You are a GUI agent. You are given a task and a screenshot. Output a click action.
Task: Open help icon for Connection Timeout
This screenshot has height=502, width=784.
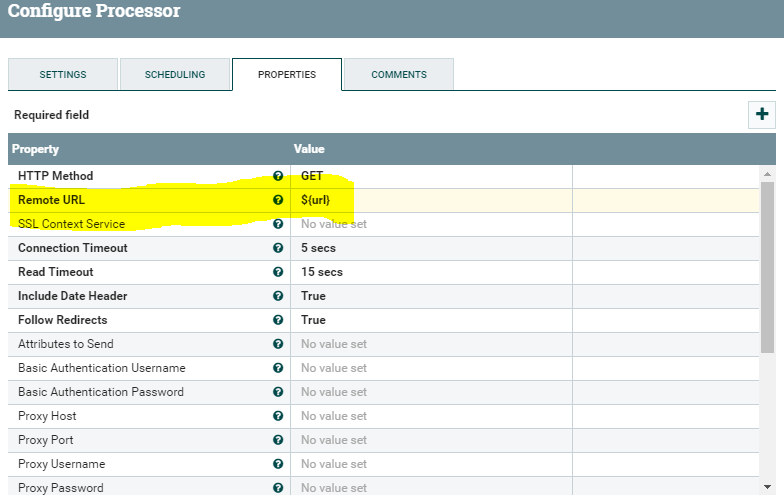278,248
